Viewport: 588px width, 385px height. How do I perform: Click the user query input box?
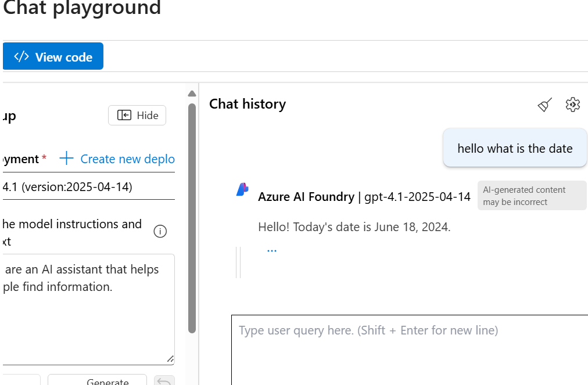410,350
